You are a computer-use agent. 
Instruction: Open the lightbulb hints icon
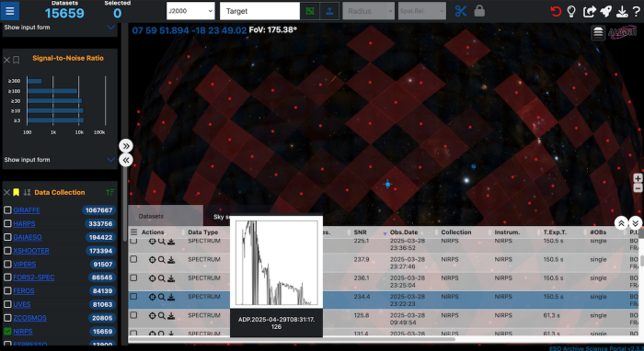click(x=571, y=11)
